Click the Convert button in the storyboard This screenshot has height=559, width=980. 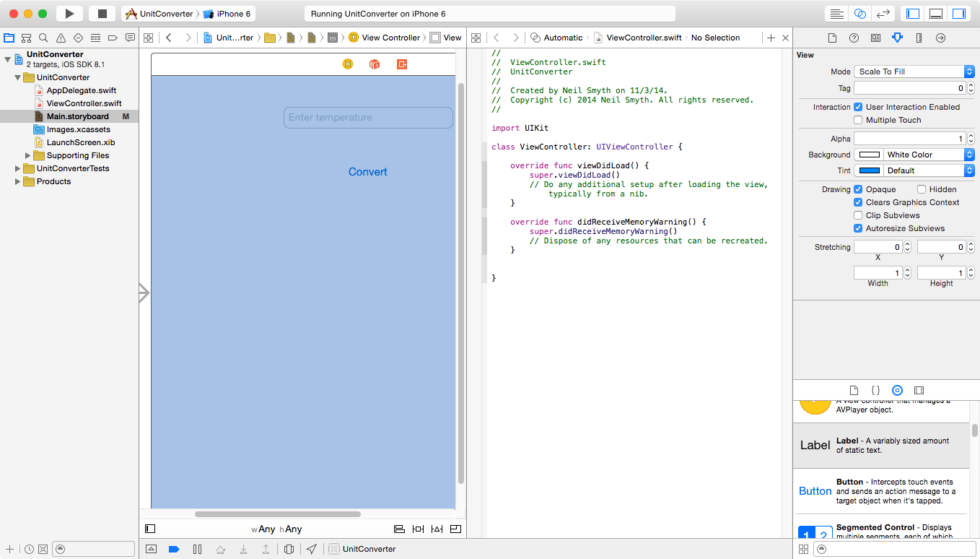[368, 172]
